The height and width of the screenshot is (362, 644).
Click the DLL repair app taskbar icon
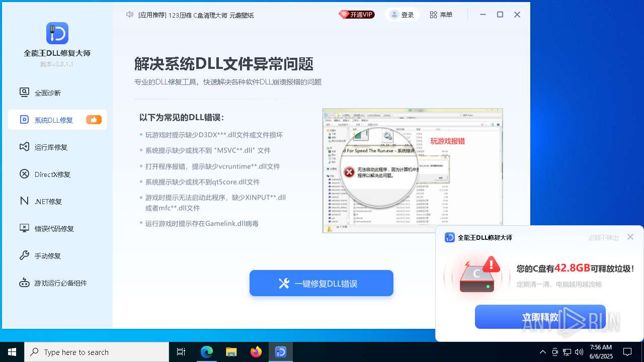pos(281,352)
